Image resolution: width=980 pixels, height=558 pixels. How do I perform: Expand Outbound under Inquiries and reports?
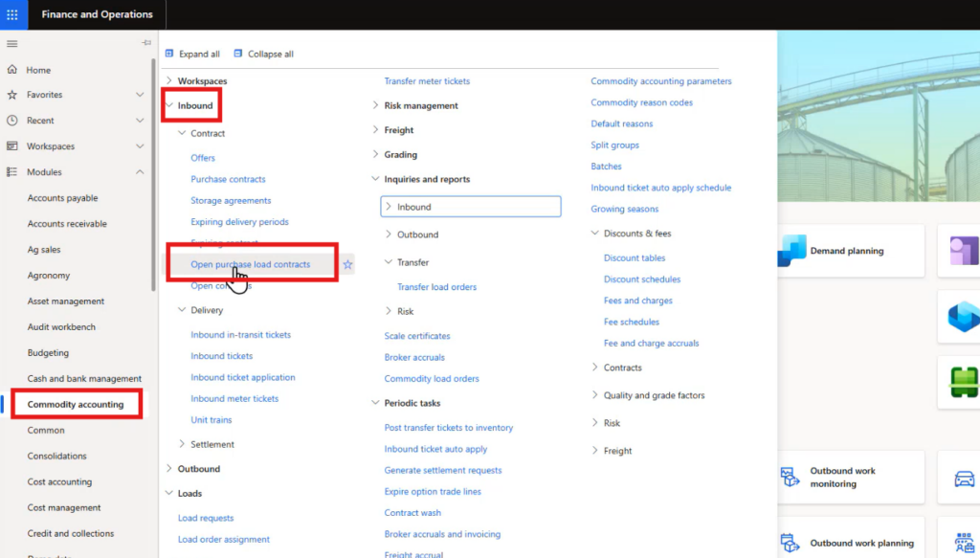389,234
